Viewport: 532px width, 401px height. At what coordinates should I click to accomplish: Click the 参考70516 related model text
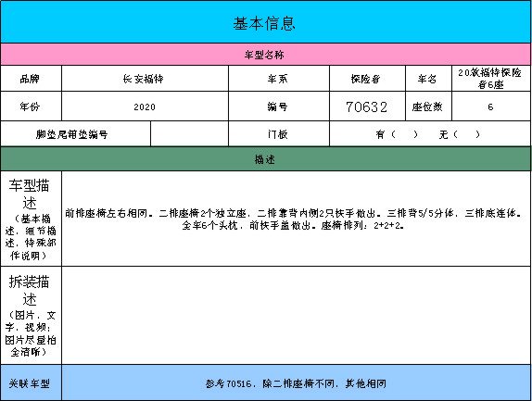tap(296, 383)
